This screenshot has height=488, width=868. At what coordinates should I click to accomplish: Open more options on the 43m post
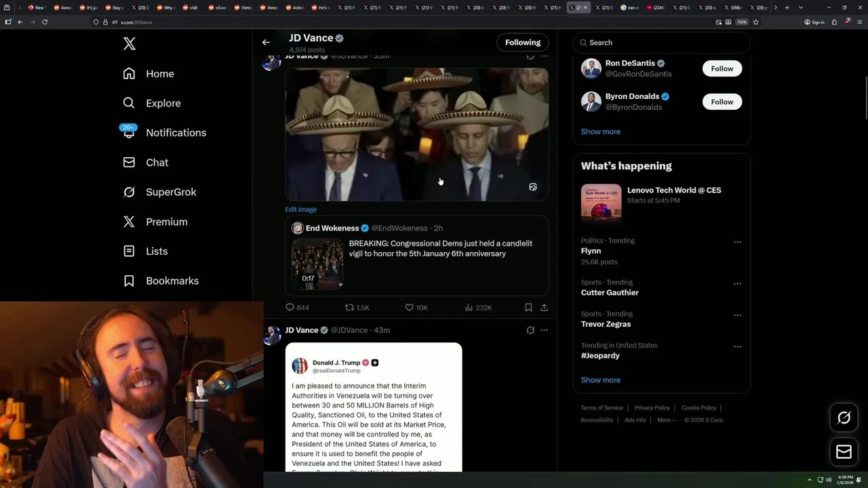[x=544, y=330]
